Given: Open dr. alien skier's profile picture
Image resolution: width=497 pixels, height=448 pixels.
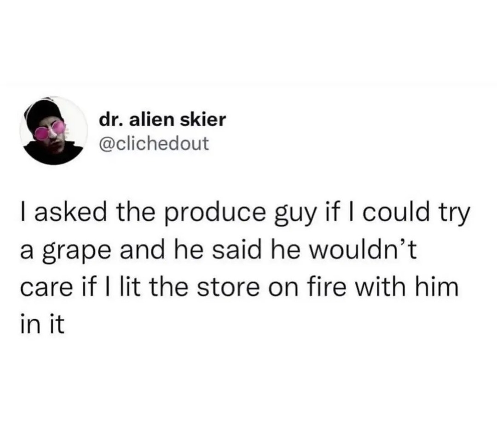Looking at the screenshot, I should 53,131.
